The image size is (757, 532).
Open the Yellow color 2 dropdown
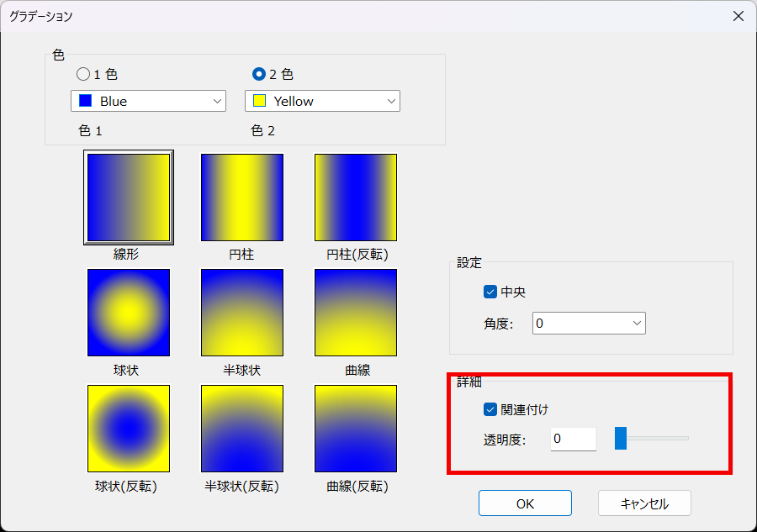click(x=322, y=101)
